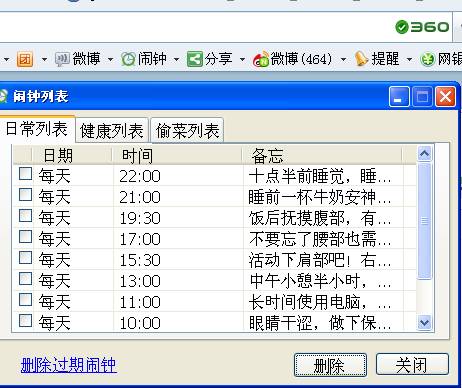Select the memo 中午小憩半小时，…
462x388 pixels.
pos(320,281)
